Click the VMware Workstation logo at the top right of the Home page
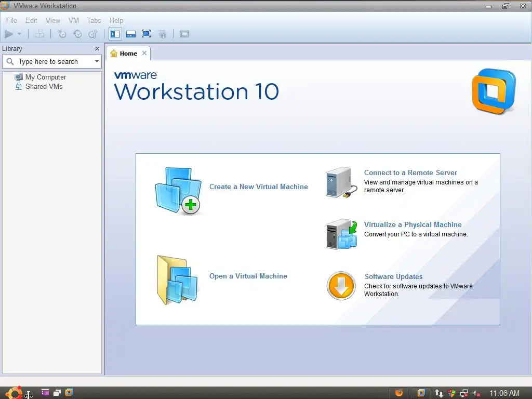The height and width of the screenshot is (399, 532). 494,91
